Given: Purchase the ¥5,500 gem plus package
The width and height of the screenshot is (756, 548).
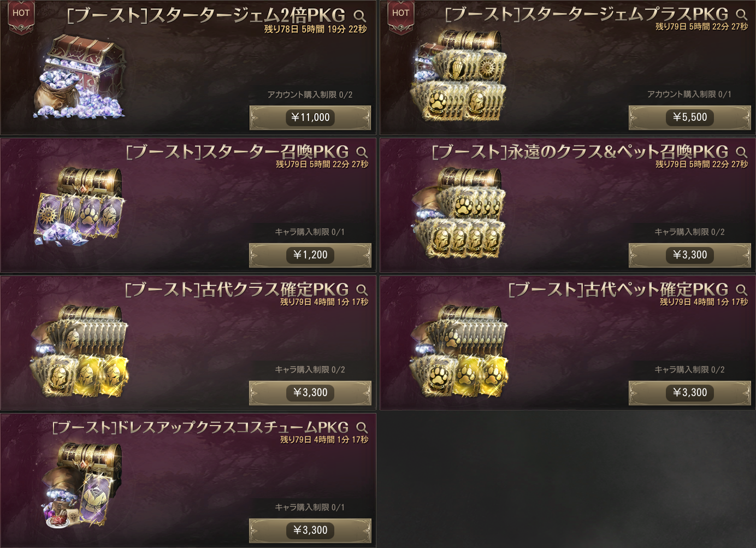Looking at the screenshot, I should click(x=690, y=117).
